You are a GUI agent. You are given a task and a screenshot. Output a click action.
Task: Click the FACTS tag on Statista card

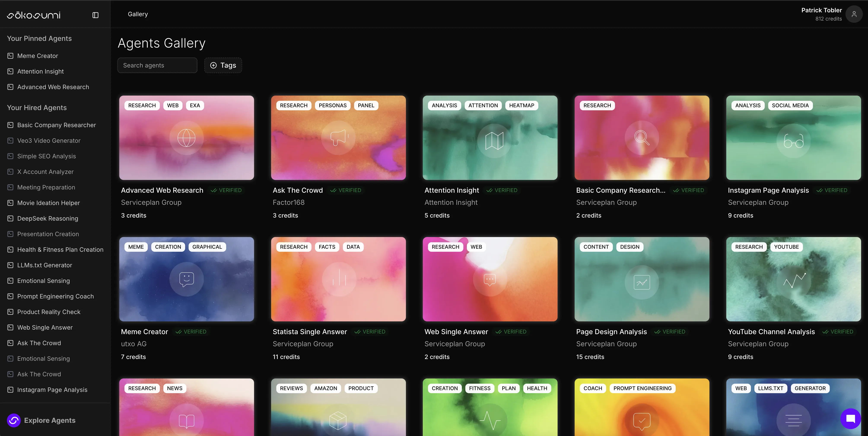(327, 247)
